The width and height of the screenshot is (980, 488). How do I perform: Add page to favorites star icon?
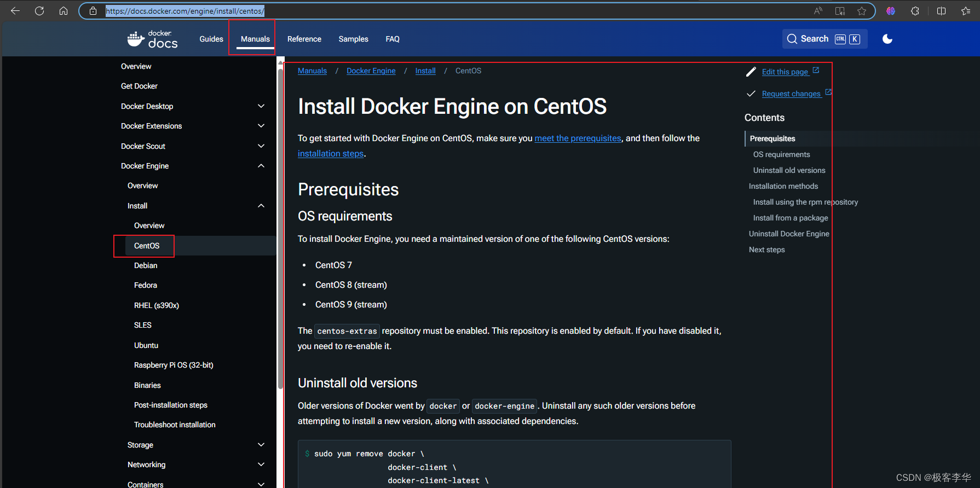pyautogui.click(x=862, y=11)
